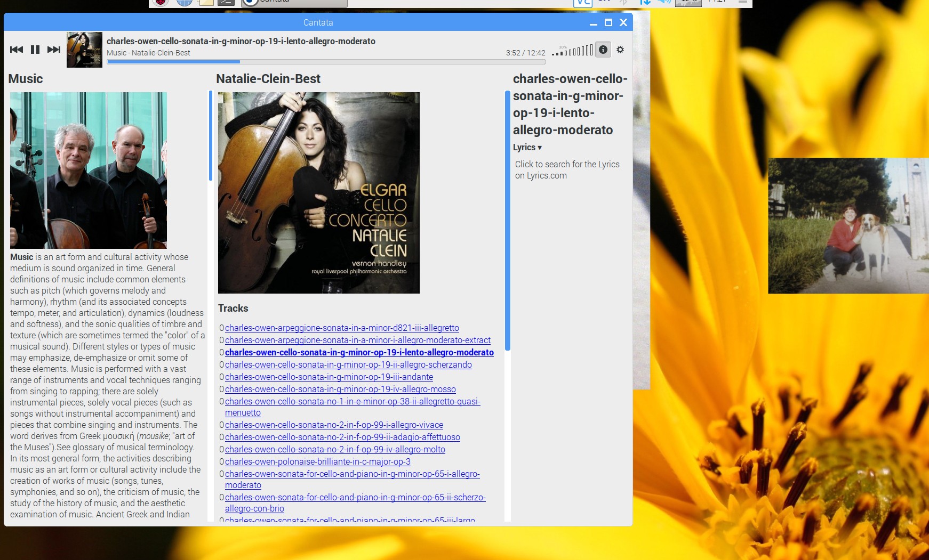
Task: Pause the currently playing track
Action: click(35, 50)
